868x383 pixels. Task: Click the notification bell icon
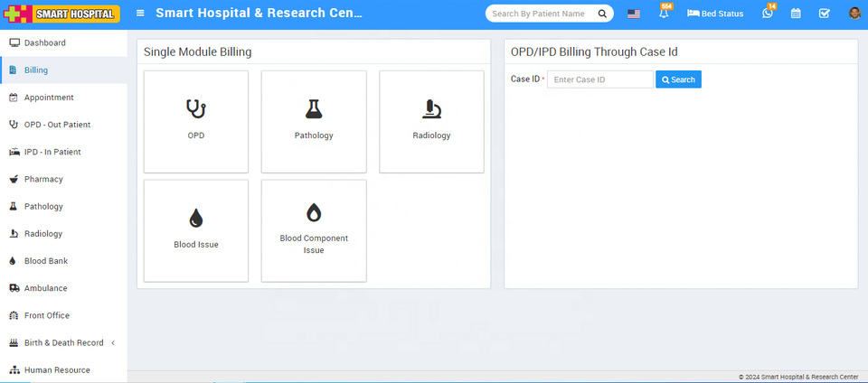coord(664,14)
